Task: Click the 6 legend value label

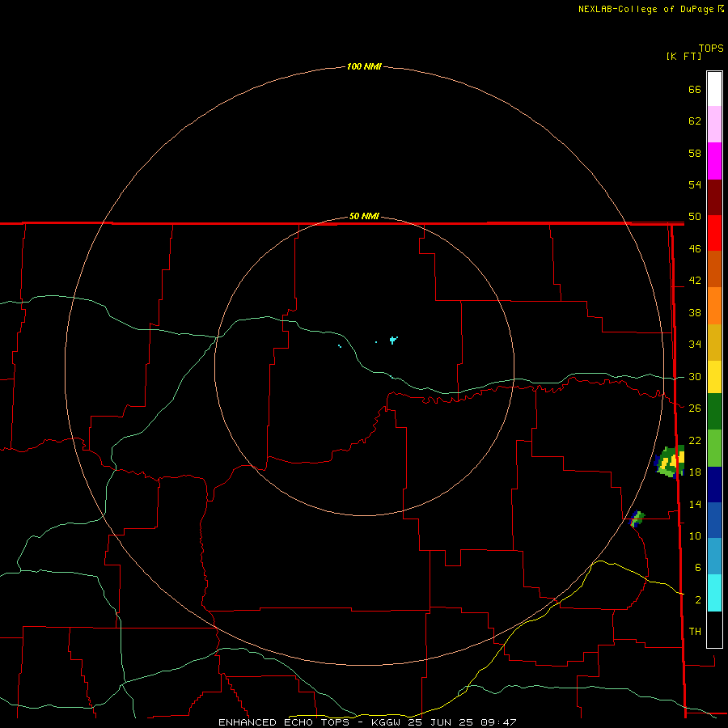Action: pos(697,567)
